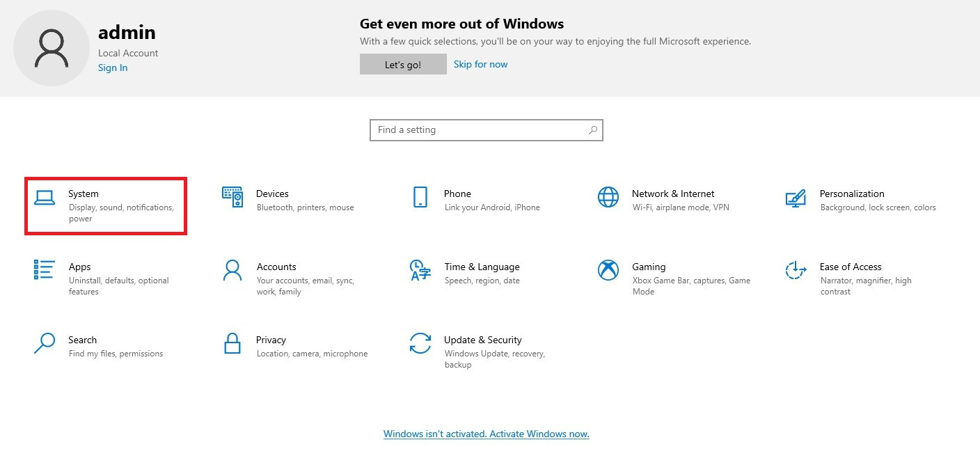Open Network & Internet globe icon
The width and height of the screenshot is (980, 472).
click(x=608, y=197)
